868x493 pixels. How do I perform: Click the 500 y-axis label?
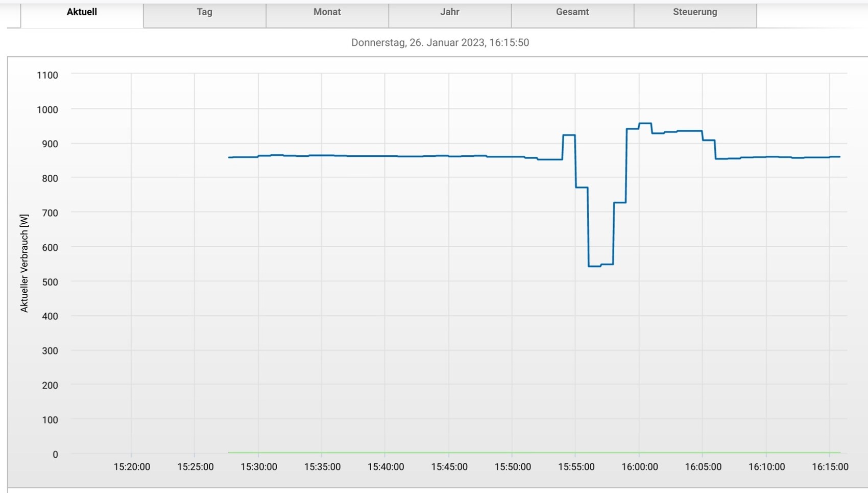(50, 282)
